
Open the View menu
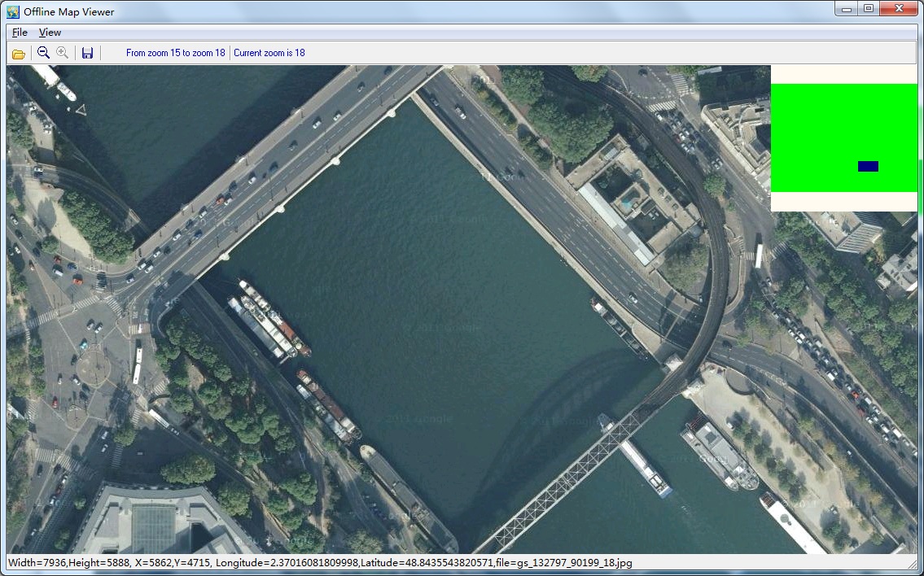[x=50, y=33]
